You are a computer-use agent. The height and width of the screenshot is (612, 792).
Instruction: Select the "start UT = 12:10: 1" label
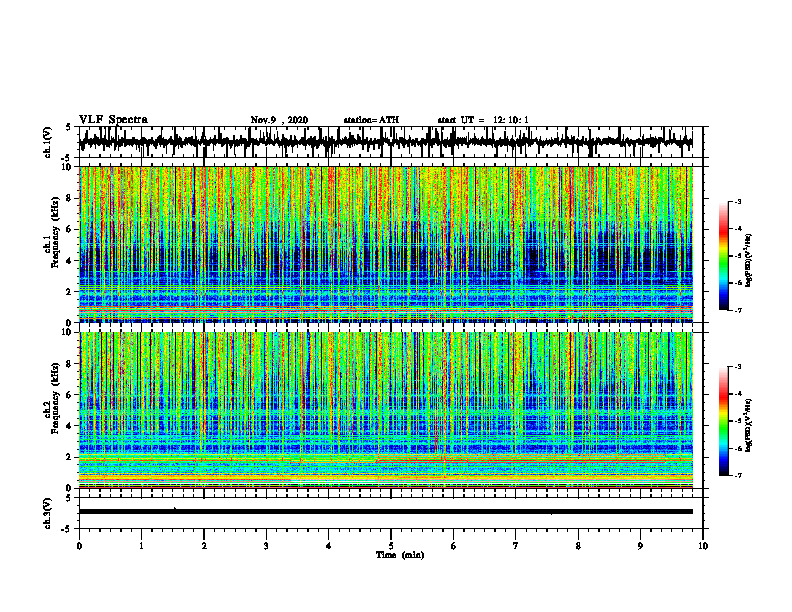483,120
